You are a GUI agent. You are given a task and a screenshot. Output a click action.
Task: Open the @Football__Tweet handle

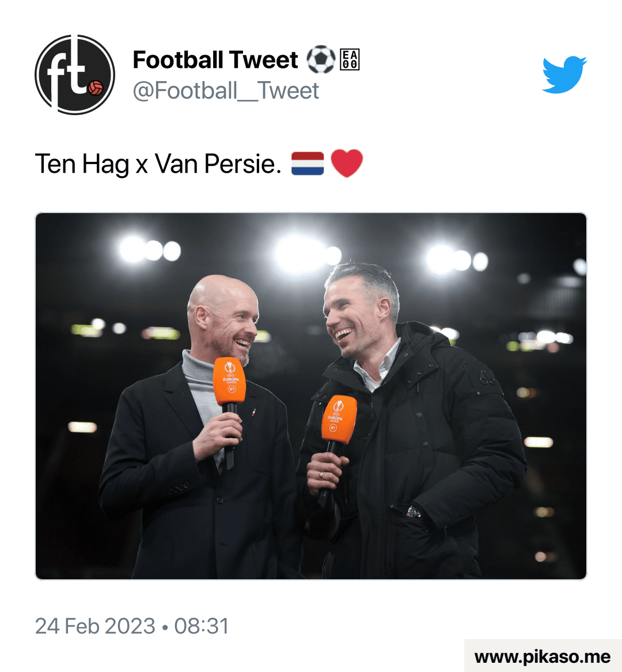coord(226,91)
